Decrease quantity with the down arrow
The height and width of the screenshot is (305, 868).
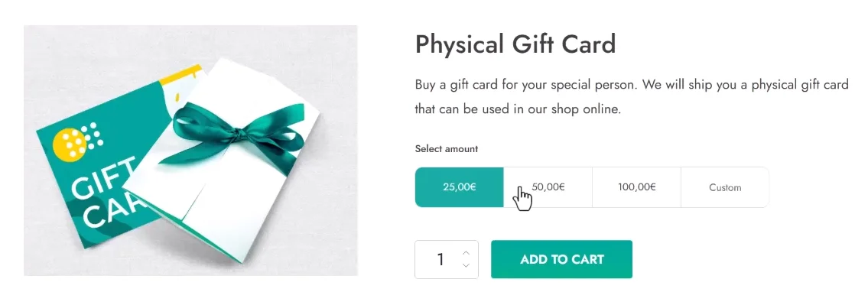(x=466, y=266)
